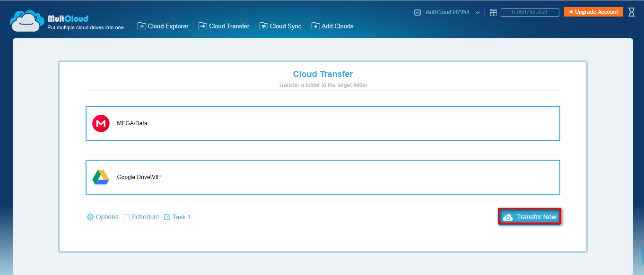Open Cloud Transfer tab
The width and height of the screenshot is (644, 275).
224,26
